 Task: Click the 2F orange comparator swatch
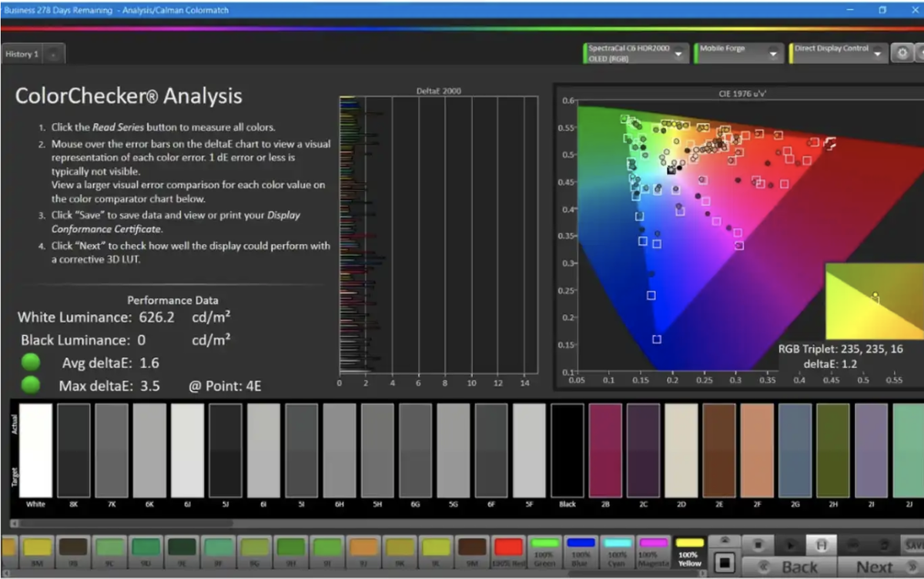tap(757, 450)
